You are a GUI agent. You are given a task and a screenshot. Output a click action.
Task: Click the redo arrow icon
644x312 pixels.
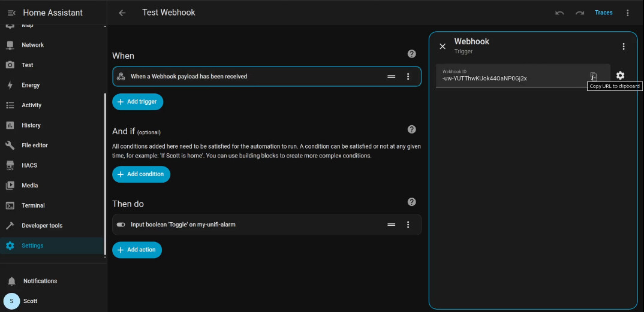579,13
